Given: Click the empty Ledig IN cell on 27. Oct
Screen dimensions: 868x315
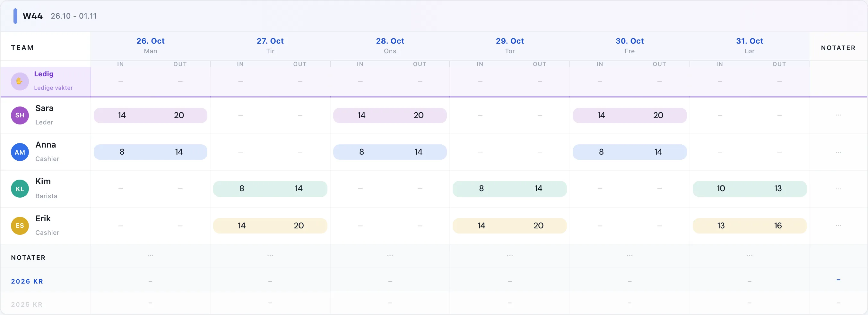Looking at the screenshot, I should point(240,81).
